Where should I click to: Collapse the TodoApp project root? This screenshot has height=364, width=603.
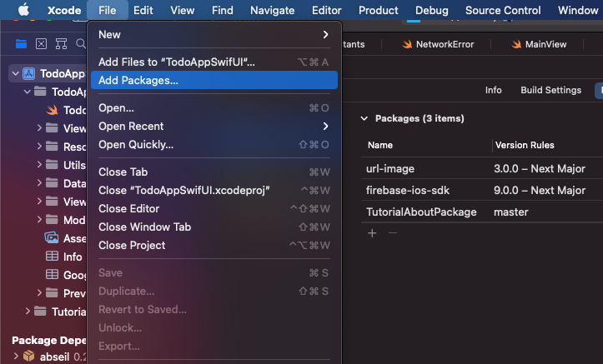click(x=15, y=73)
